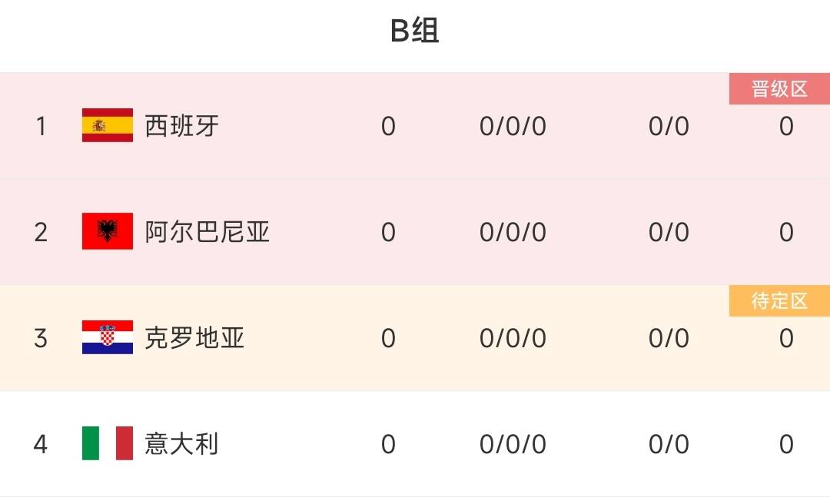Image resolution: width=830 pixels, height=504 pixels.
Task: Click Croatia's points value at row end
Action: click(x=786, y=338)
